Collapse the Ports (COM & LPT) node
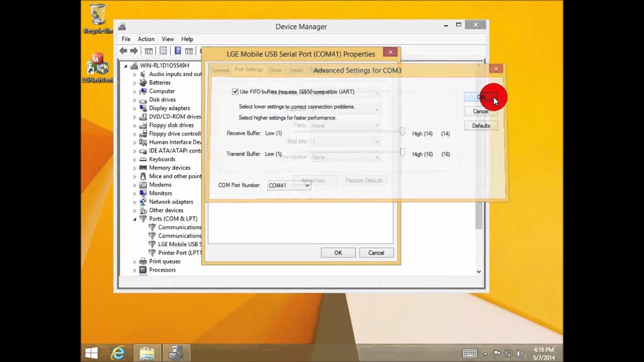The width and height of the screenshot is (644, 362). pyautogui.click(x=135, y=219)
